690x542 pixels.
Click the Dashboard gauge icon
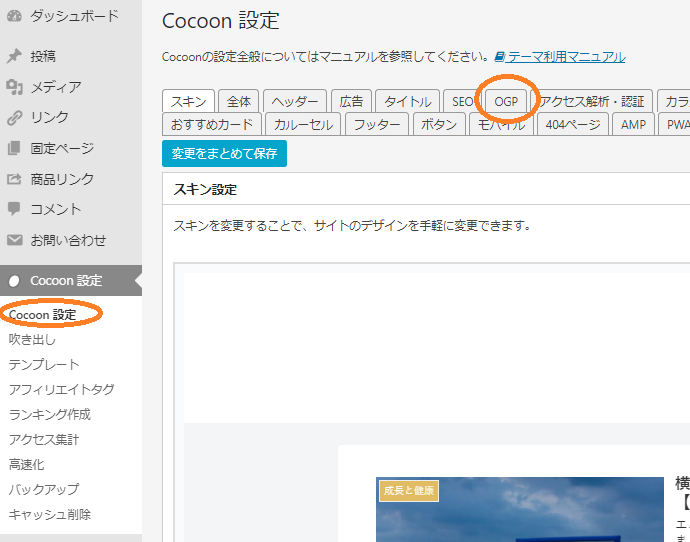[x=14, y=16]
